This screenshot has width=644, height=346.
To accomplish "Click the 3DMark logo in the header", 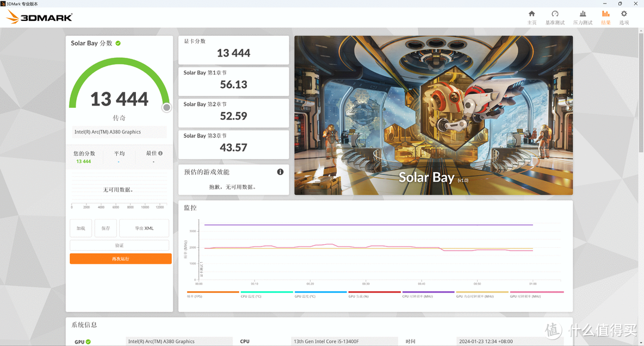I will tap(40, 17).
